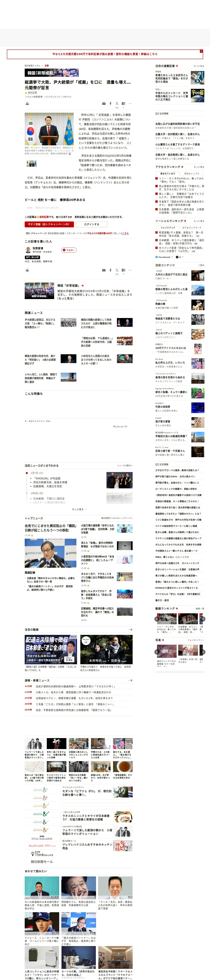Click ご案内 beside 注目コンテンツ
The image size is (210, 980).
[x=201, y=265]
